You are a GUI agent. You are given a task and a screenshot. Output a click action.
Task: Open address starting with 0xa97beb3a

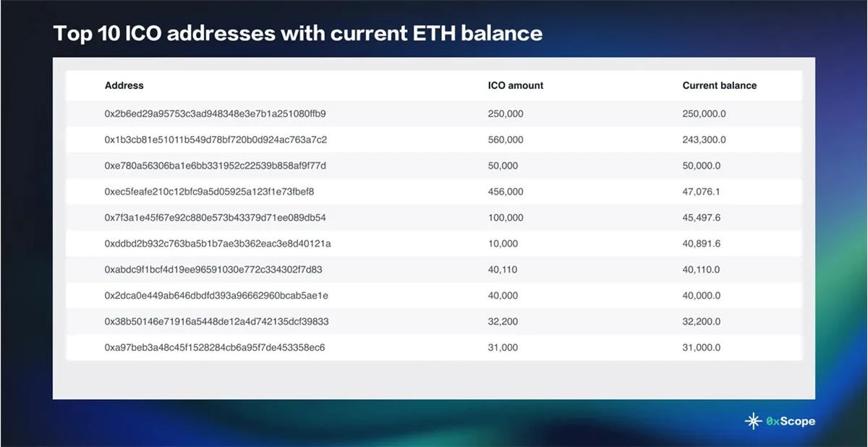[x=215, y=347]
